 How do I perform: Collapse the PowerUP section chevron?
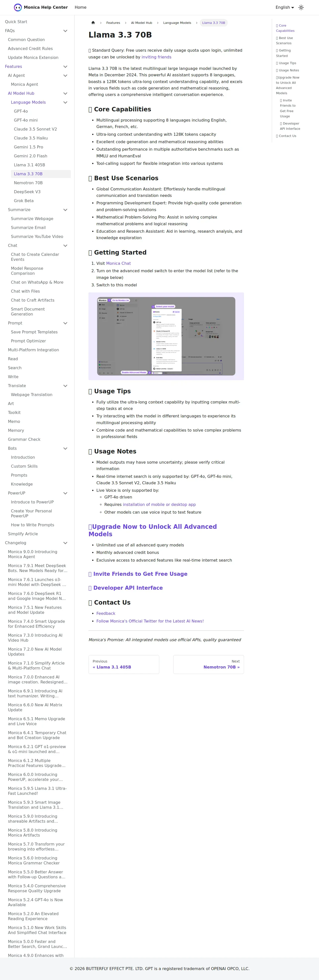[65, 493]
